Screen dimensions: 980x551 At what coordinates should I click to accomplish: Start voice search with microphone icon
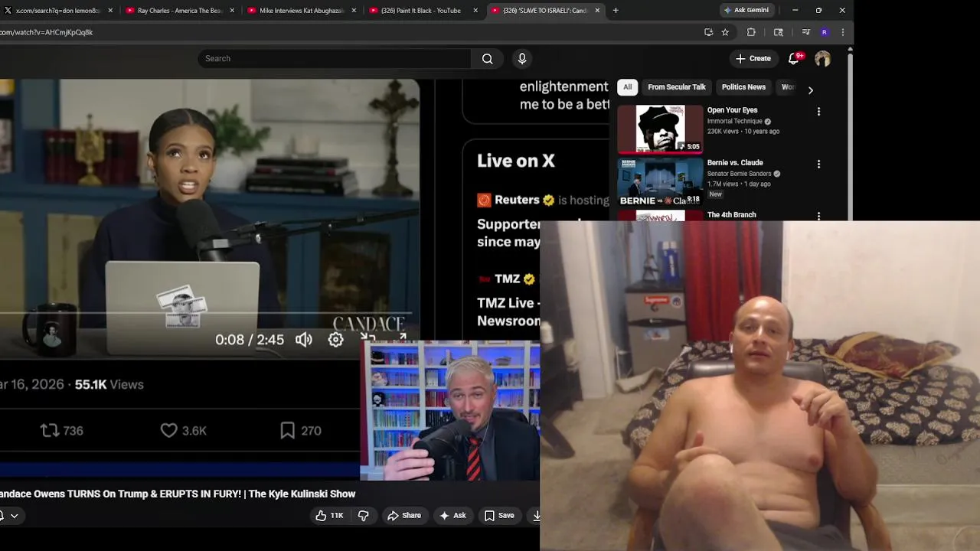pos(522,59)
